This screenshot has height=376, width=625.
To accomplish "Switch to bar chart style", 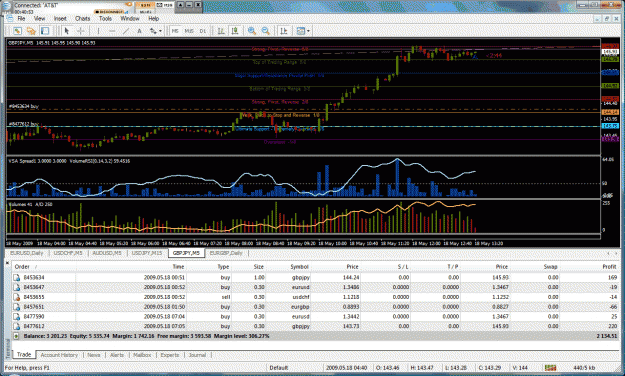I will 221,31.
